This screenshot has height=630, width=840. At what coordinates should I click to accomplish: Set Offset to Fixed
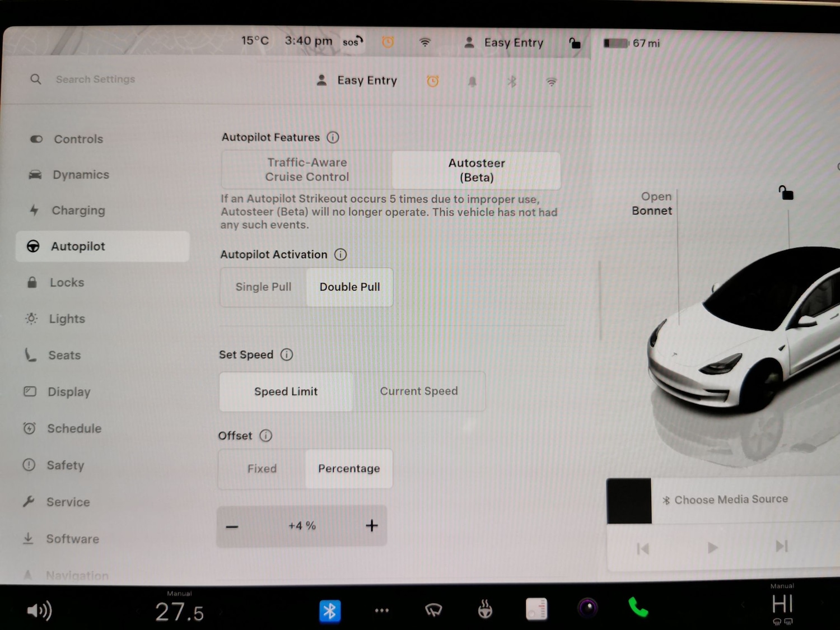(261, 469)
